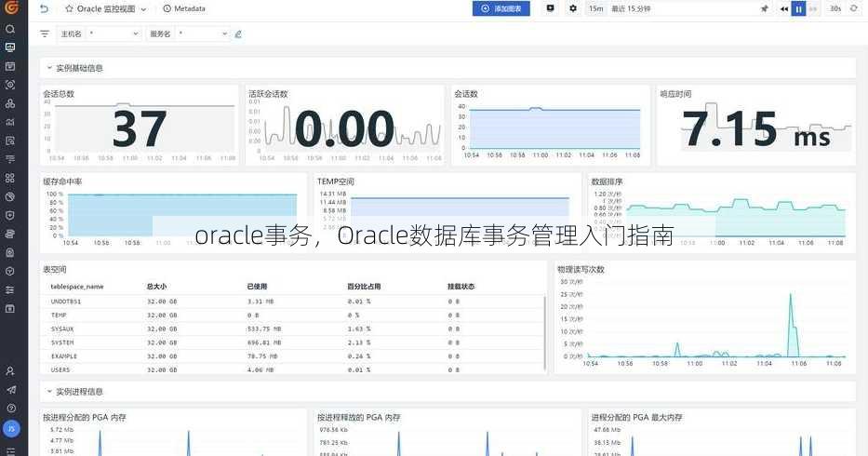This screenshot has width=868, height=456.
Task: Open the shield icon in the left sidebar
Action: click(10, 215)
